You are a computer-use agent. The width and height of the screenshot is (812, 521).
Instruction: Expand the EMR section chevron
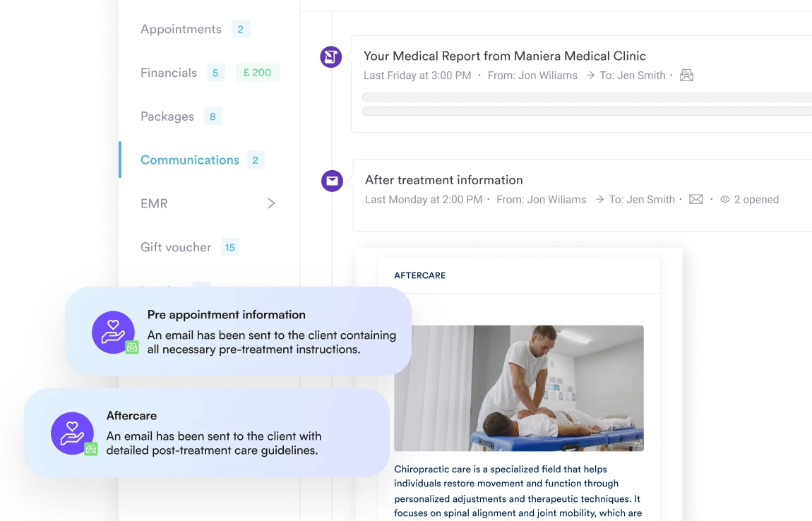[271, 203]
